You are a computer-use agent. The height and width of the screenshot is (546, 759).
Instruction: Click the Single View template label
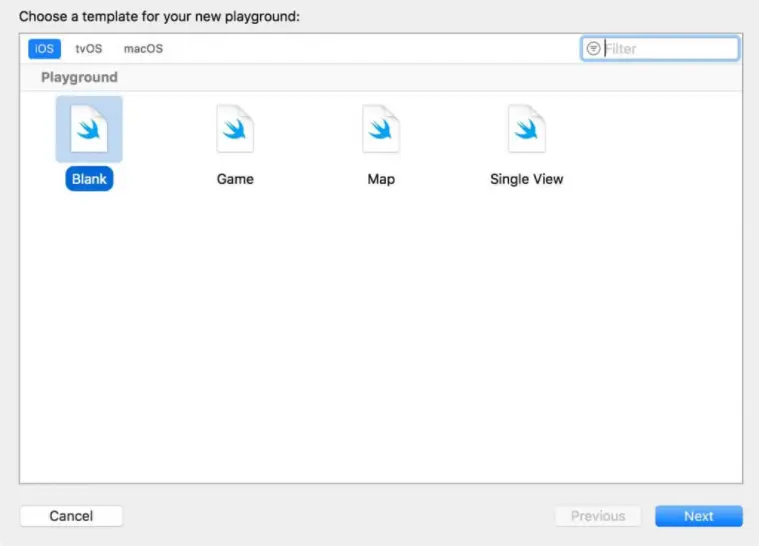(x=527, y=179)
